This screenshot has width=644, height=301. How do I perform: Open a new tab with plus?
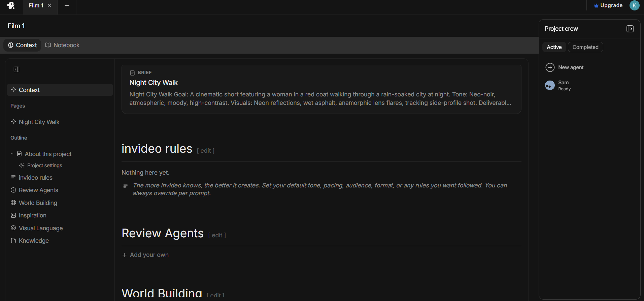point(67,5)
